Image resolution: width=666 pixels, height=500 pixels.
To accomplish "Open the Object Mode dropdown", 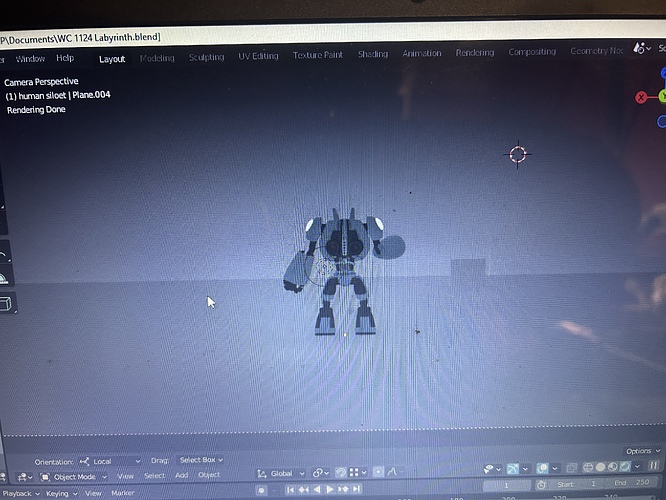I will click(73, 477).
